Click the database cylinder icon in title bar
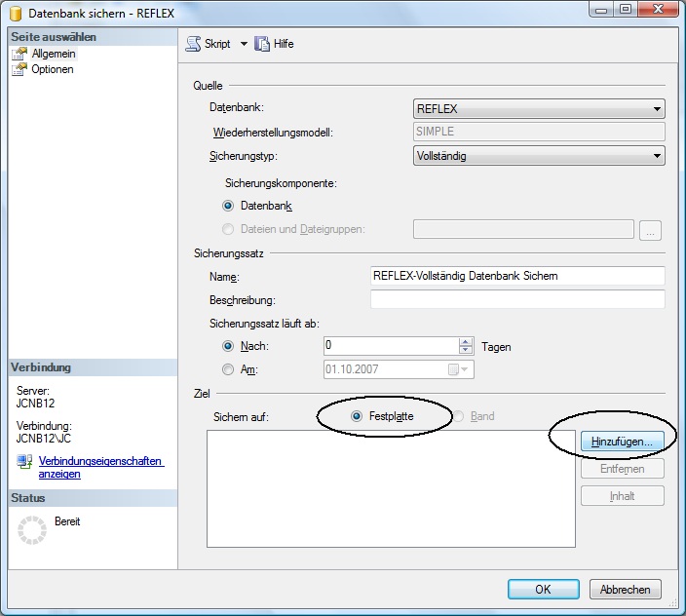686x616 pixels. point(16,13)
